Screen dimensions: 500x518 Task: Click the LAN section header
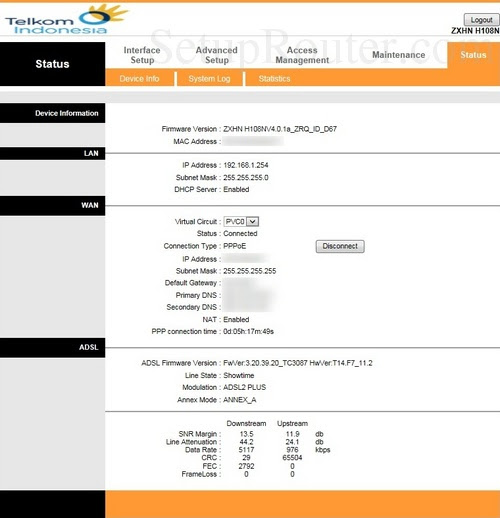click(x=53, y=153)
